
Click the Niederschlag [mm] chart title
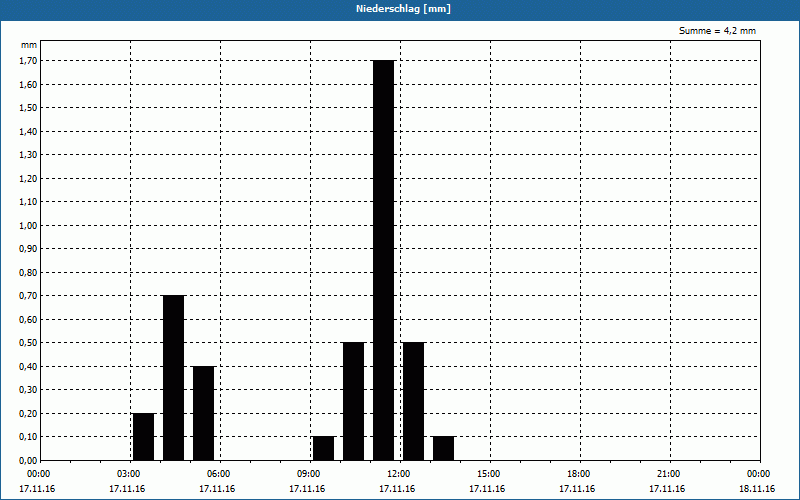[403, 9]
